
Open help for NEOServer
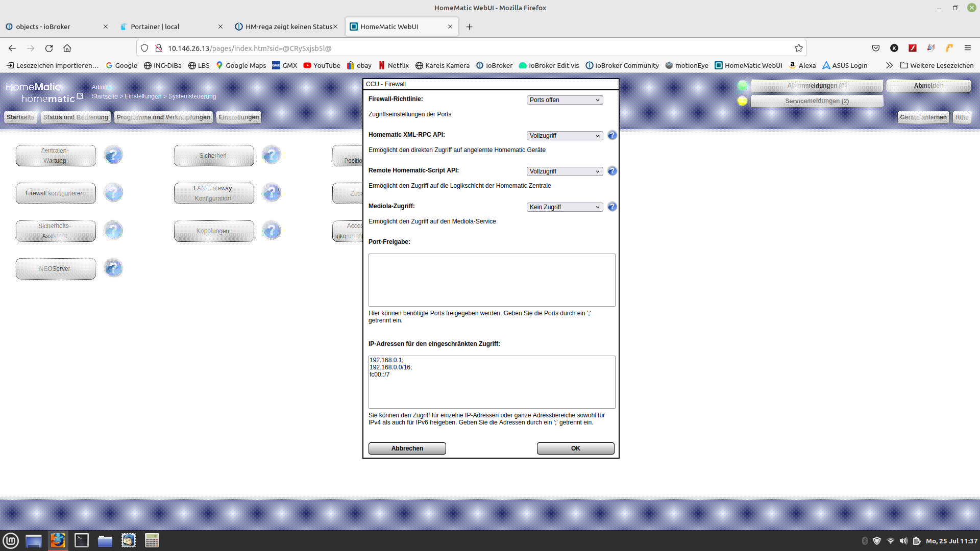(113, 268)
